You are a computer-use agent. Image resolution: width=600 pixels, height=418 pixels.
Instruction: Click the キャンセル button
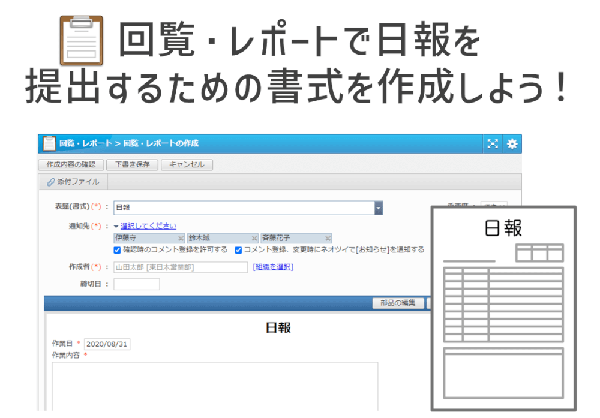click(187, 165)
